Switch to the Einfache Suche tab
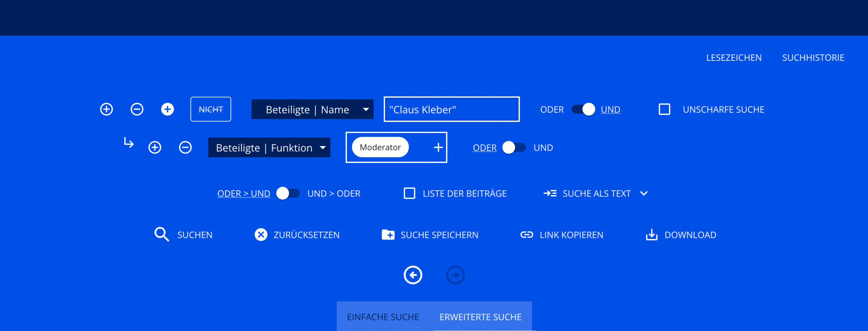Screen dimensions: 868x331 point(383,317)
